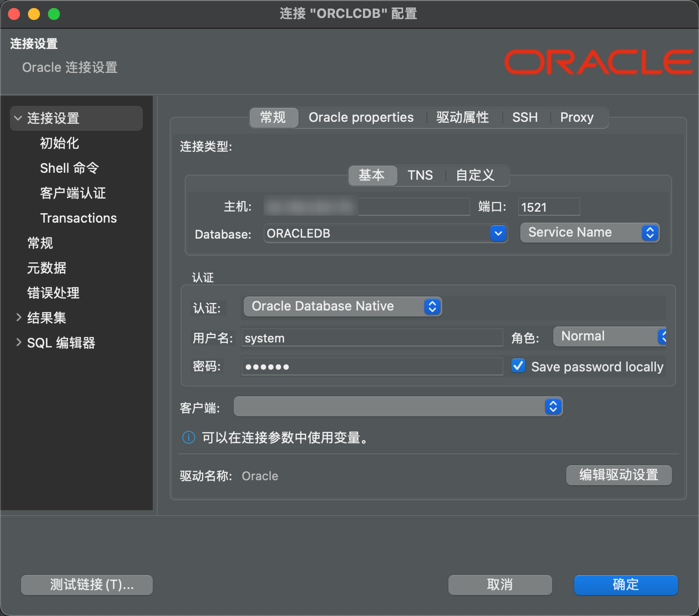Click the info icon beside the variables hint

click(189, 438)
